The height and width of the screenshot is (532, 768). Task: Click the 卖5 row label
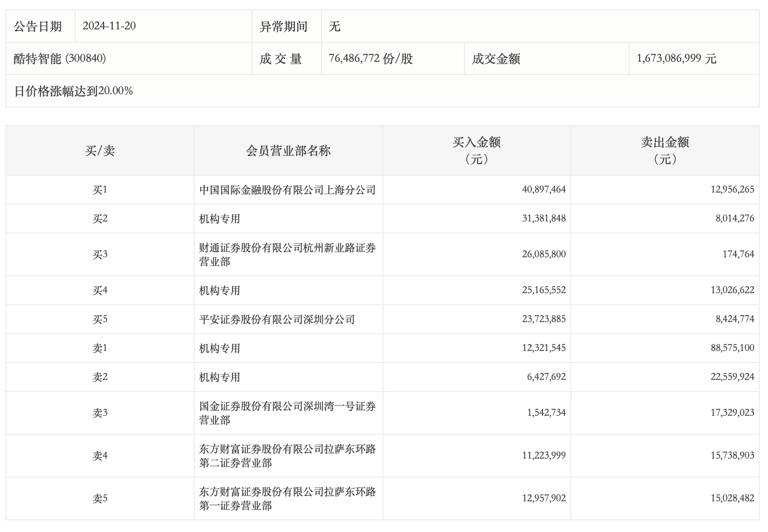click(x=100, y=498)
